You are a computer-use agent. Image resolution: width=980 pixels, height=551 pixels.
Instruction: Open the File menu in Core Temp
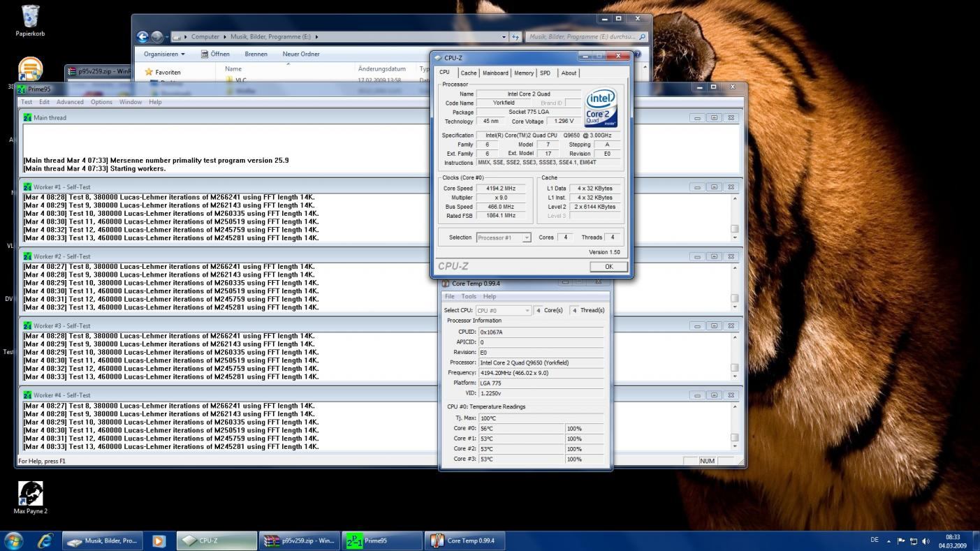tap(450, 297)
